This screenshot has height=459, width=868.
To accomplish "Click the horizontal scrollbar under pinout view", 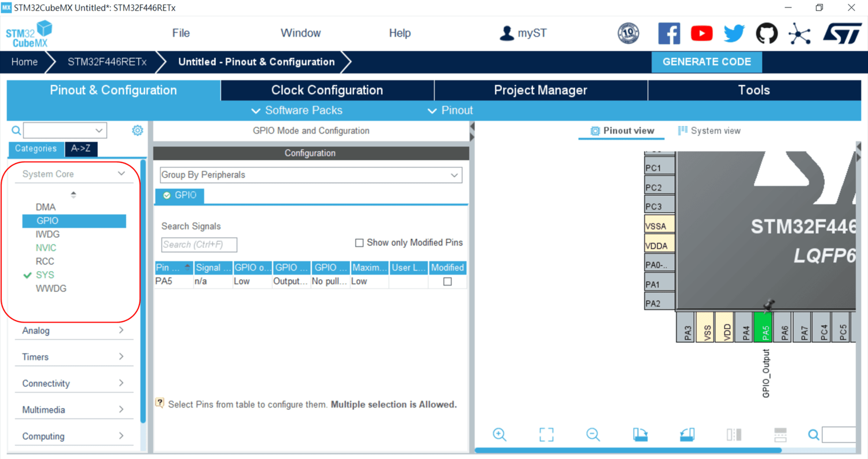I will [x=628, y=450].
